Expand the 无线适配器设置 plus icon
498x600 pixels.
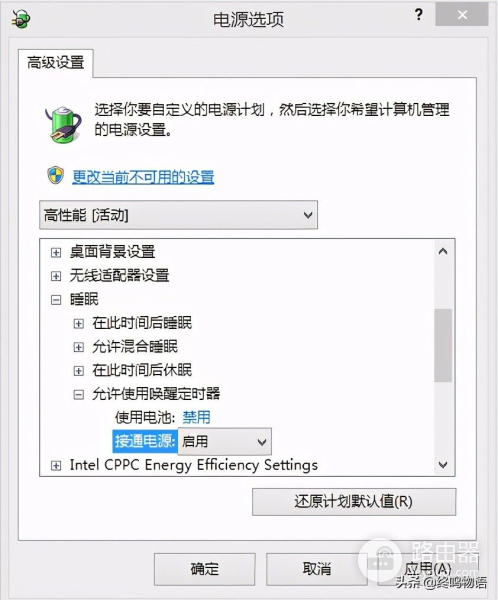click(x=56, y=276)
